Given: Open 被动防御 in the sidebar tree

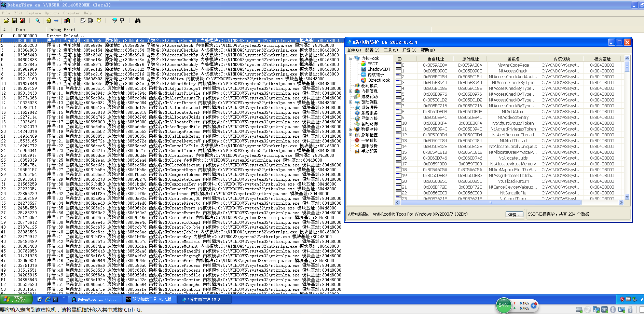Looking at the screenshot, I should (x=369, y=124).
